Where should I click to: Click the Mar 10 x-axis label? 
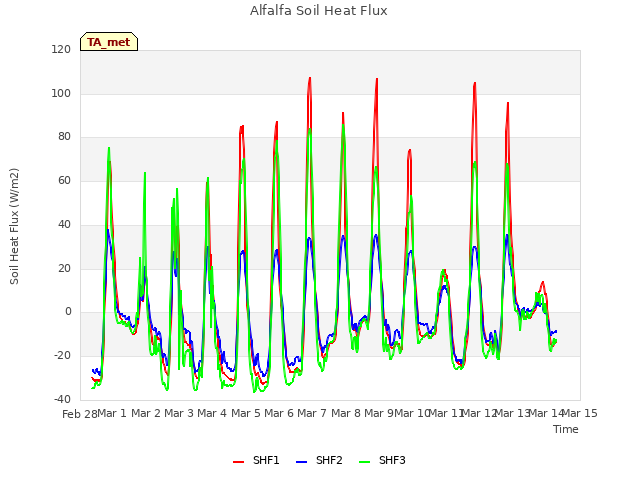412,413
